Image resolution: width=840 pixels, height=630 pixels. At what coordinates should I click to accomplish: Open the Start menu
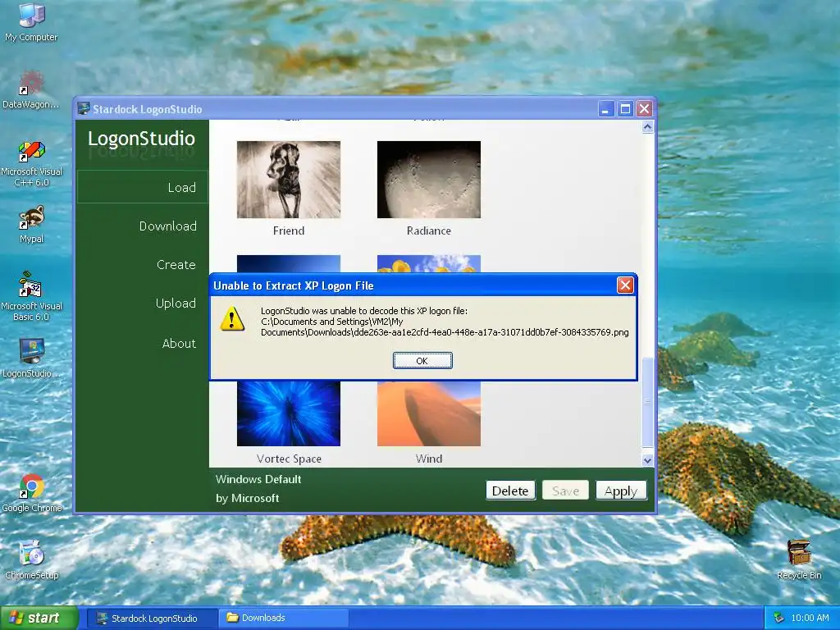38,618
